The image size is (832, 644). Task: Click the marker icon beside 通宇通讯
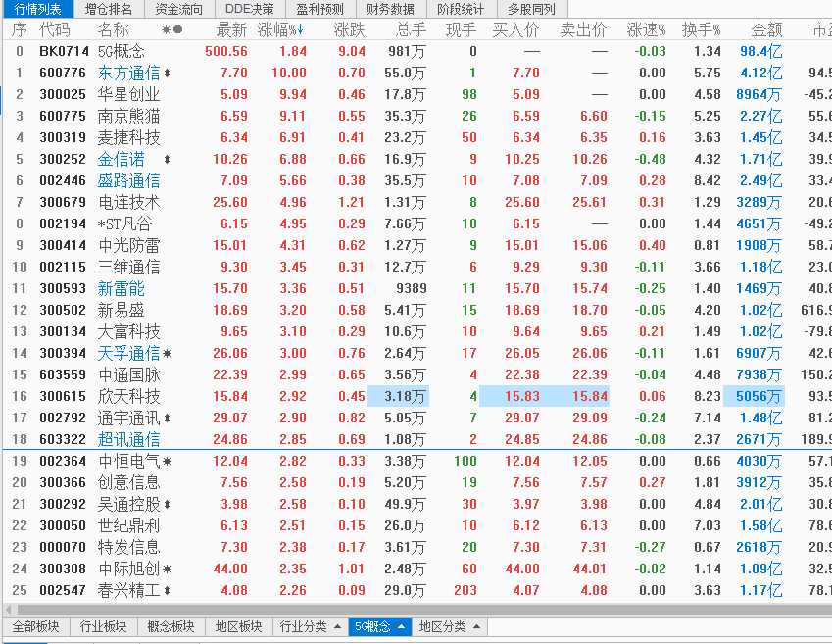168,419
